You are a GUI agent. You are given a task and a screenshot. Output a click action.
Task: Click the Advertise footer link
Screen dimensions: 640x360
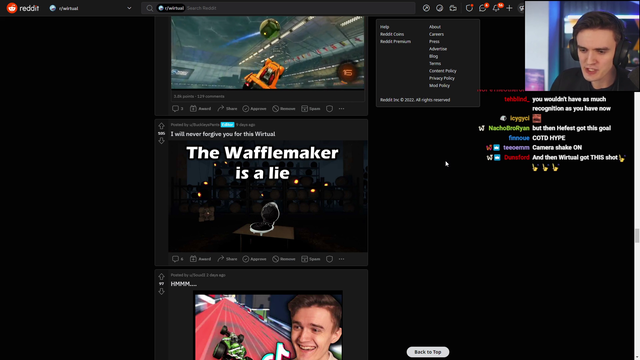(438, 49)
